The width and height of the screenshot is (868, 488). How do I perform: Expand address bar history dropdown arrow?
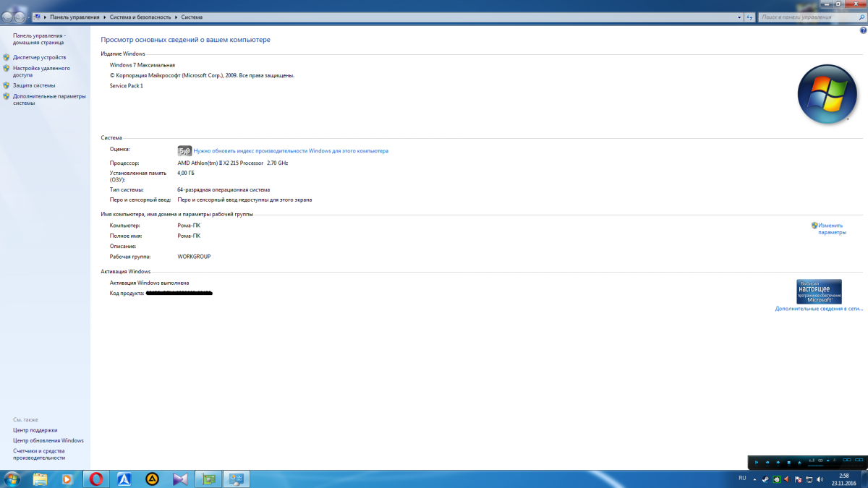tap(739, 17)
